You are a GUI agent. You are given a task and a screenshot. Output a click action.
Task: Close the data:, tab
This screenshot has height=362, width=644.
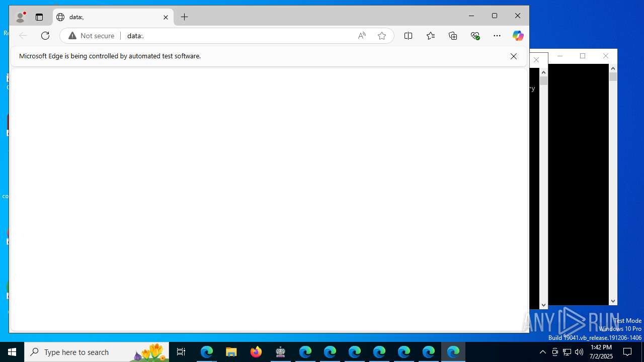(166, 17)
